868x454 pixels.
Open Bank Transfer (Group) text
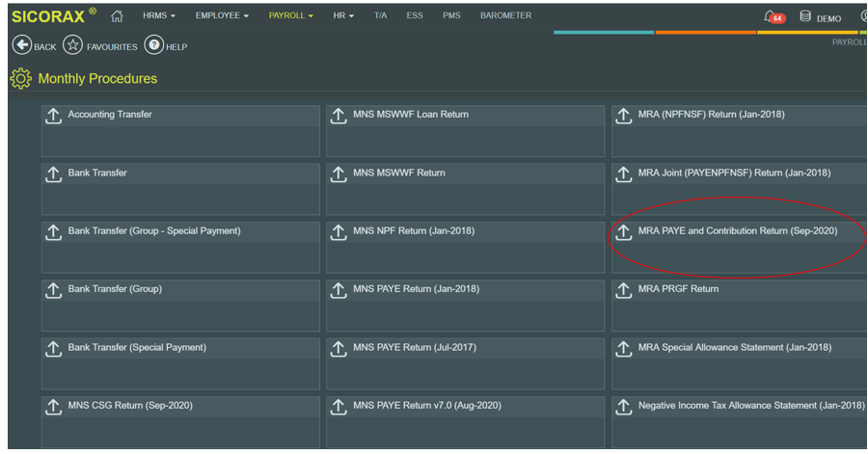coord(115,288)
